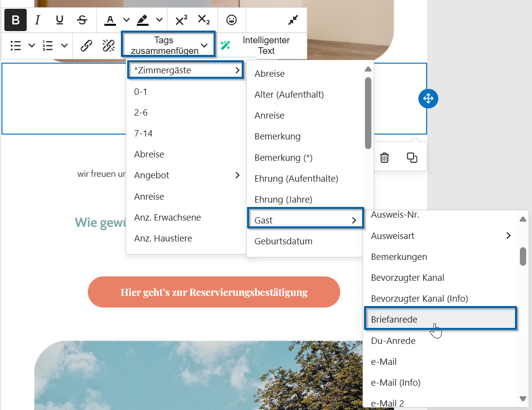
Task: Toggle underline formatting
Action: point(60,20)
